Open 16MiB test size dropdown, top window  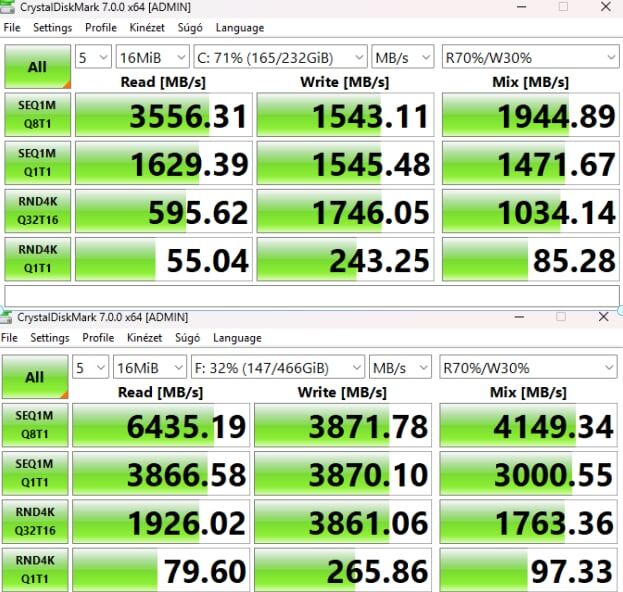click(x=152, y=58)
